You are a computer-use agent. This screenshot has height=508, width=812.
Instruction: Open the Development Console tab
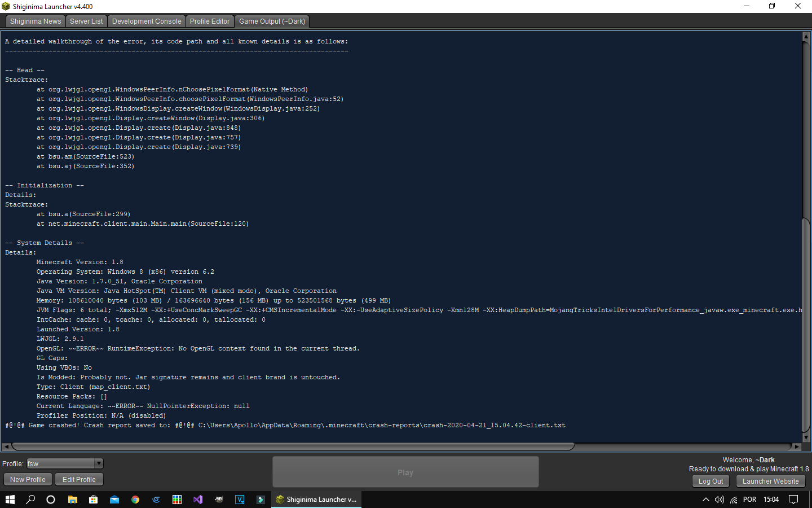click(147, 21)
